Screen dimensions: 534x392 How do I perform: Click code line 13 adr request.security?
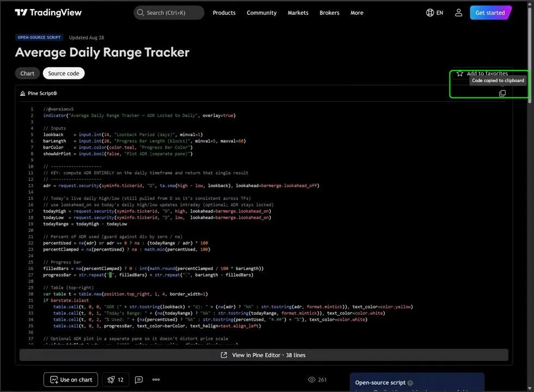181,186
